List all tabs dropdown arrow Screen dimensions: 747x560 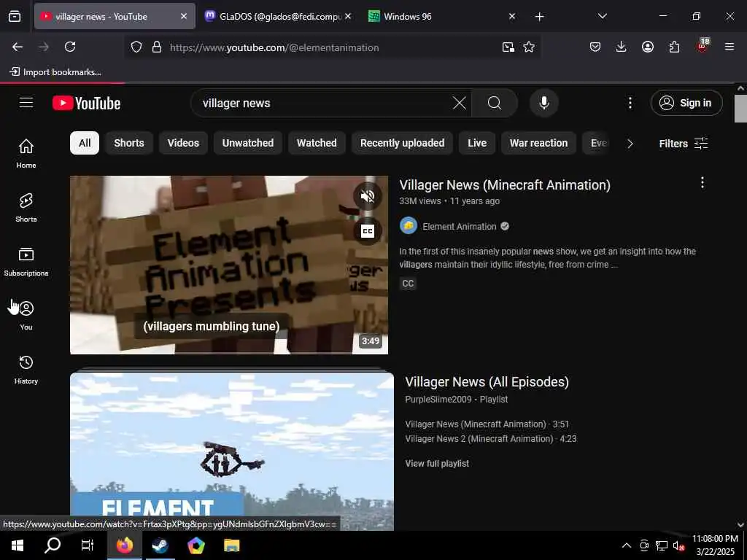pyautogui.click(x=602, y=16)
